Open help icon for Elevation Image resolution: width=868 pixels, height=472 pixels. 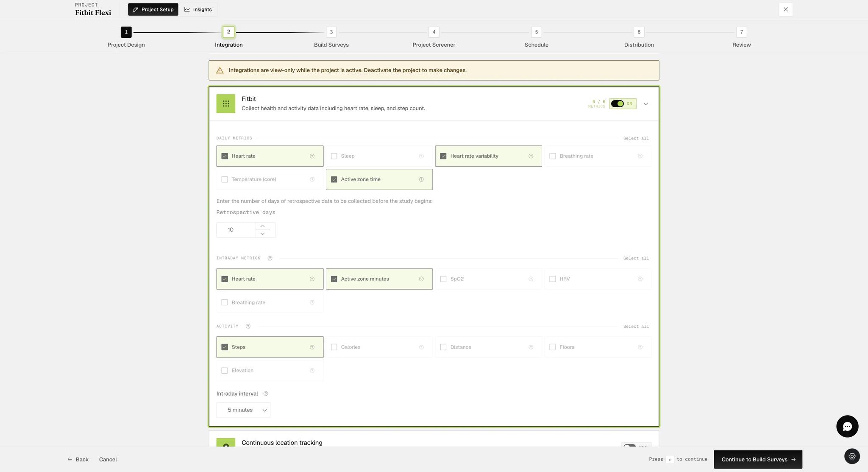[312, 371]
